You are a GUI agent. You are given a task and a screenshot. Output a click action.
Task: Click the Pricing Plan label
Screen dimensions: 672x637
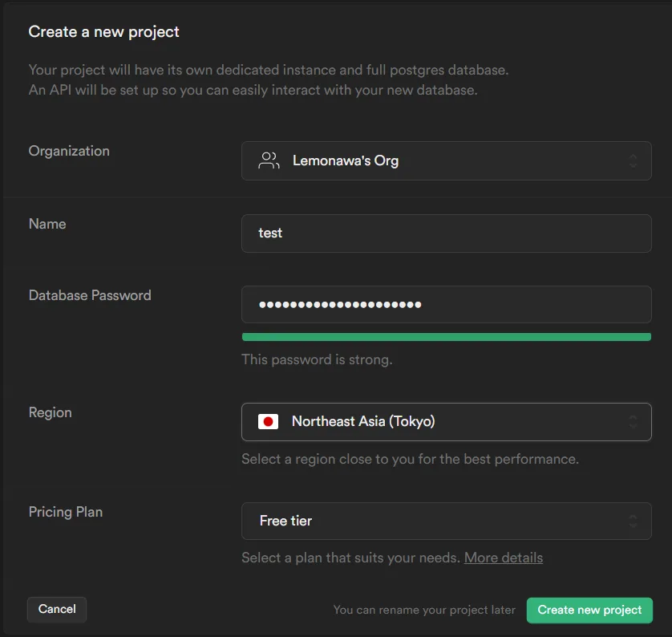66,512
